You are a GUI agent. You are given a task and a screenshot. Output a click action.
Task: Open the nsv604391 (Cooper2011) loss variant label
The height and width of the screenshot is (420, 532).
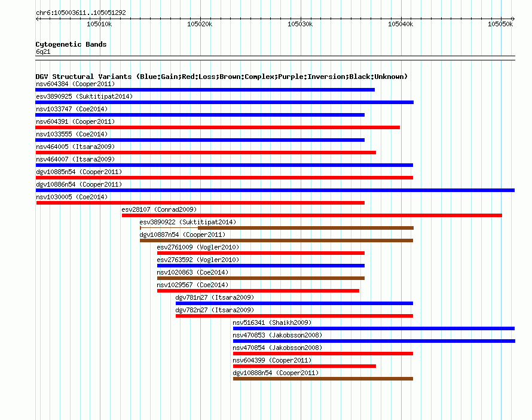click(75, 121)
